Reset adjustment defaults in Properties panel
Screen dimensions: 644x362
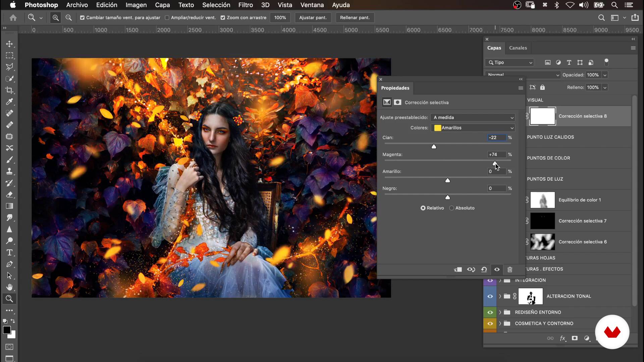point(484,269)
